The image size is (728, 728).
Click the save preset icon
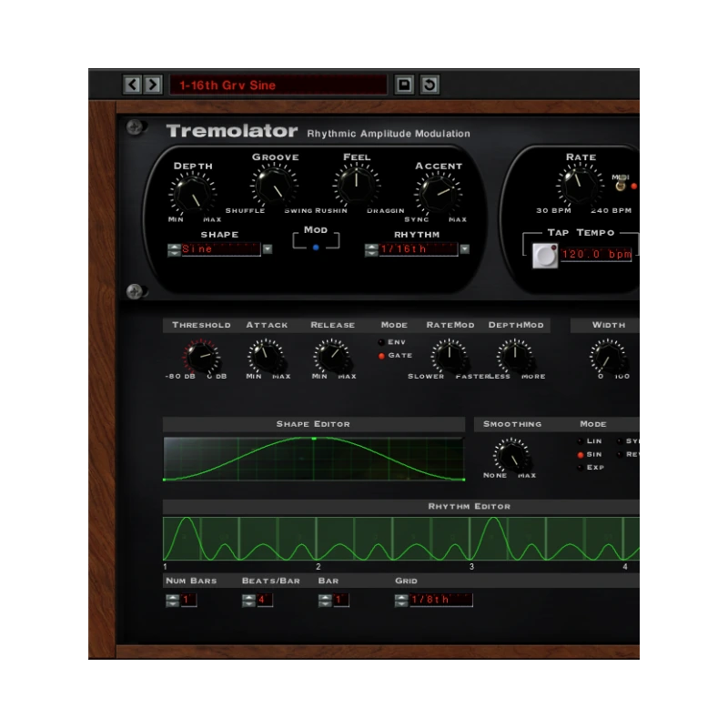click(404, 85)
